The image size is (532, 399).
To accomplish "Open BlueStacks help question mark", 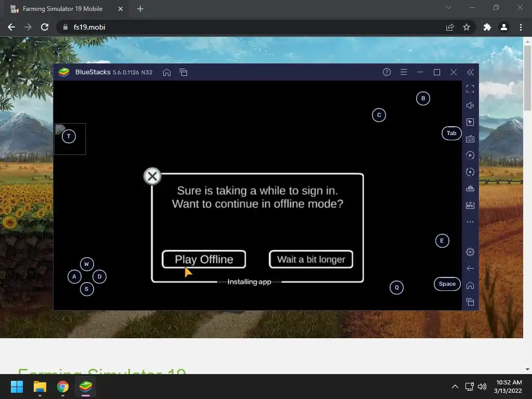I will click(x=387, y=72).
